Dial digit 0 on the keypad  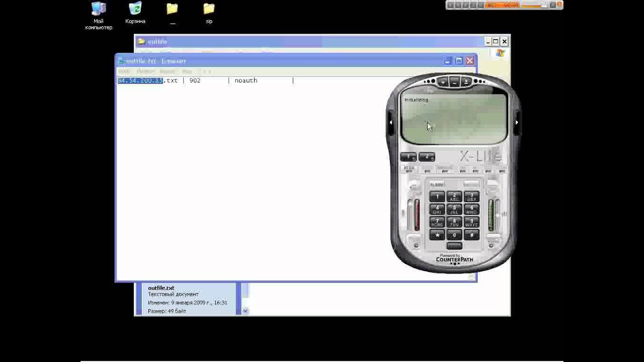pos(454,235)
